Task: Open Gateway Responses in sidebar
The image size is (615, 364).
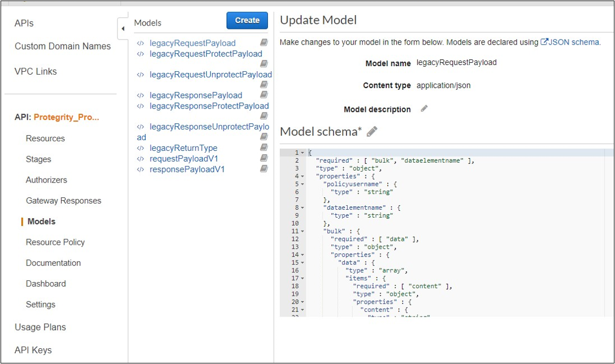Action: tap(63, 201)
